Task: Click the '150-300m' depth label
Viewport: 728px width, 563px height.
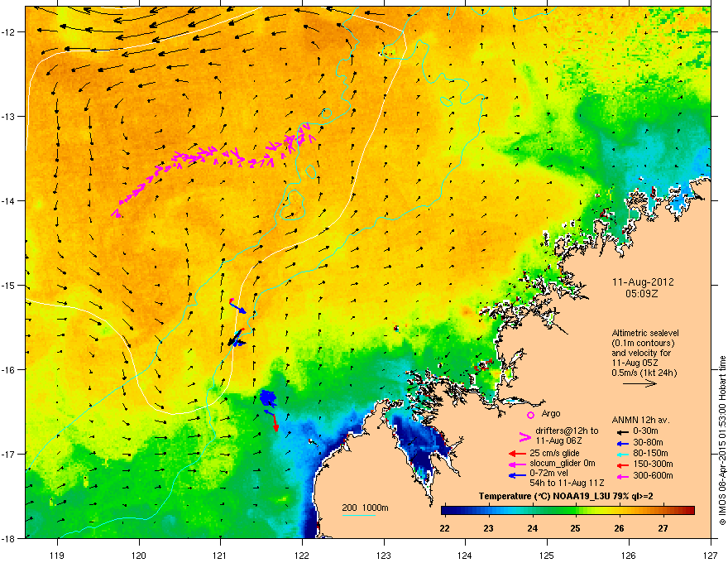Action: (653, 464)
